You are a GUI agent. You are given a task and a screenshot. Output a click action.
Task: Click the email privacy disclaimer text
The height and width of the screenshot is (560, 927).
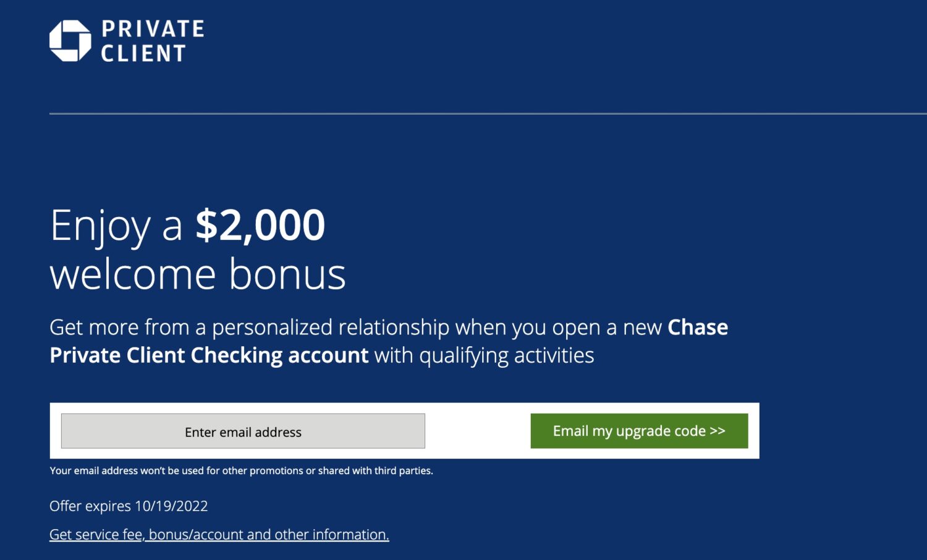[241, 470]
